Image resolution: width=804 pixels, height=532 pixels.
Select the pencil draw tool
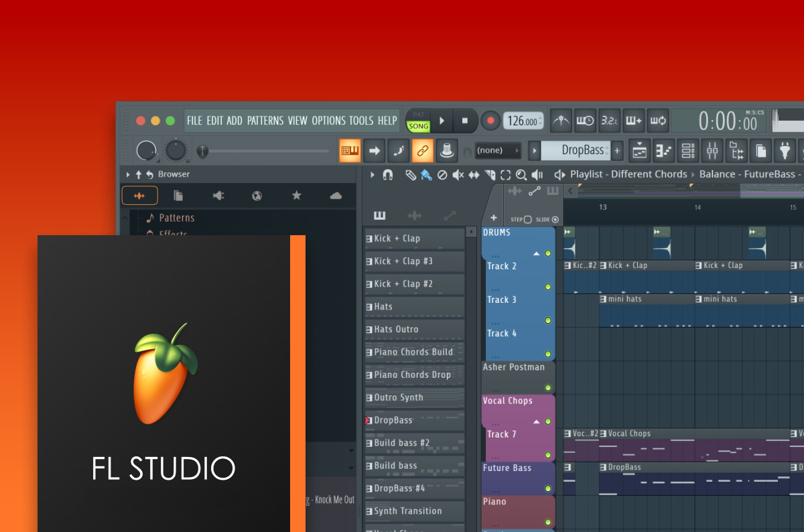410,175
